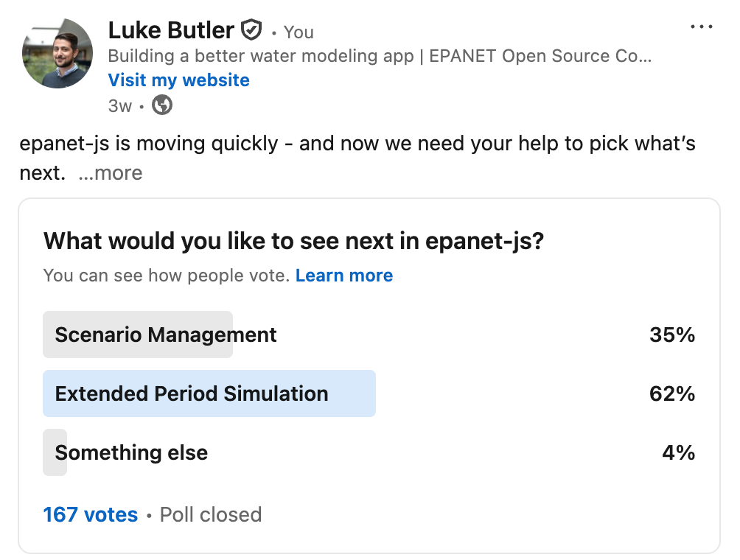Click Luke Butler's profile picture
The width and height of the screenshot is (740, 560).
[x=57, y=53]
